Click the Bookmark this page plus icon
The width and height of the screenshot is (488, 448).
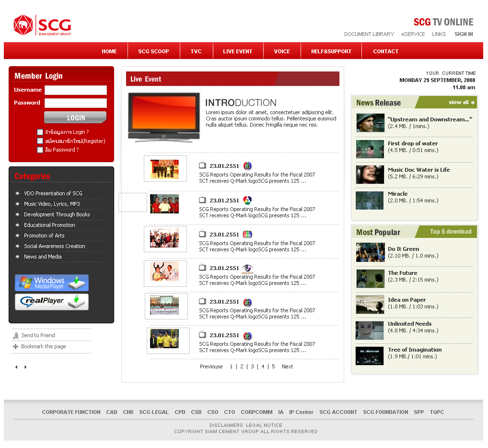[16, 347]
